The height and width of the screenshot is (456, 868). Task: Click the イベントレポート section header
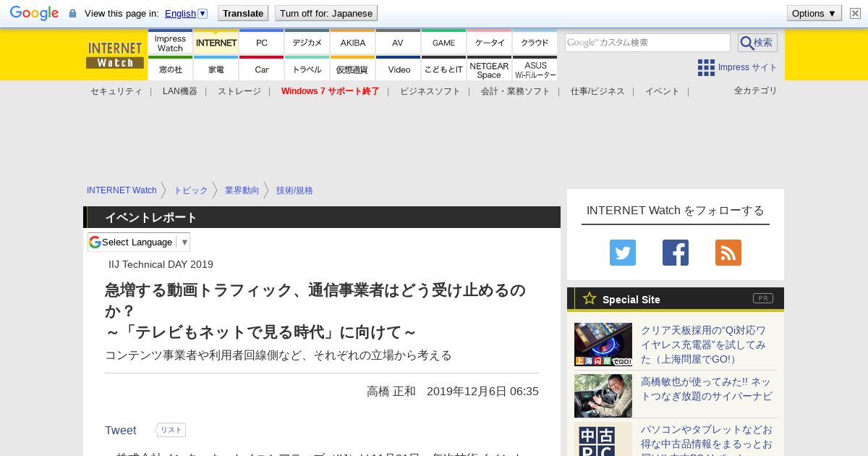click(x=322, y=217)
